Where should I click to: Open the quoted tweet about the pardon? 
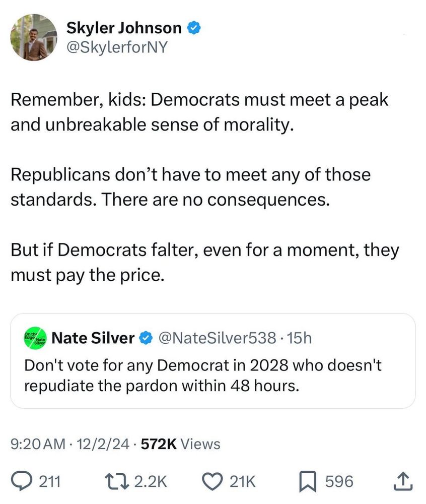[x=212, y=376]
